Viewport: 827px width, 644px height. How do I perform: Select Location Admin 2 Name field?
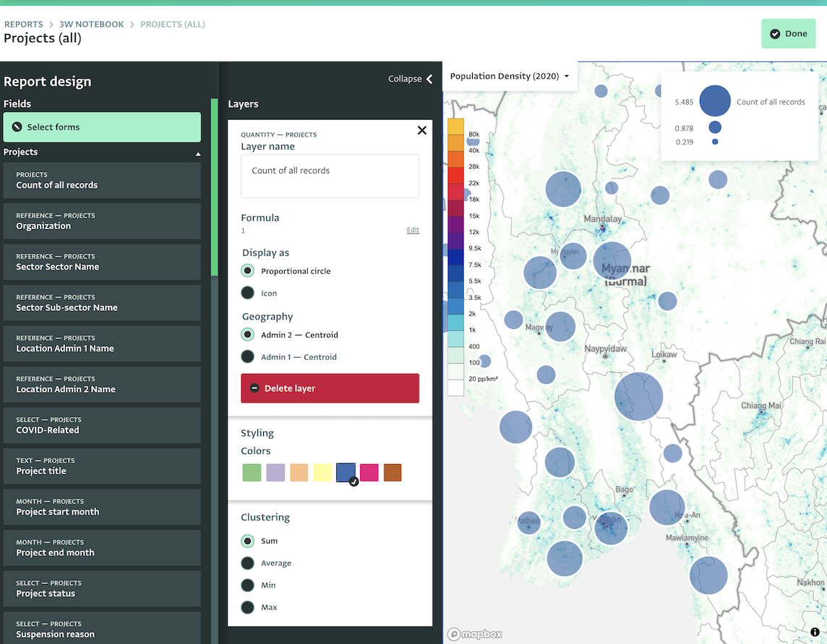(102, 385)
